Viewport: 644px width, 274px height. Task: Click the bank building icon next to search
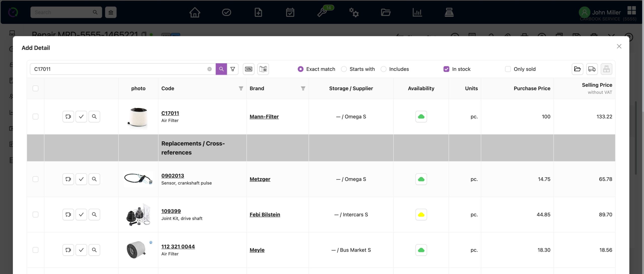pyautogui.click(x=111, y=12)
